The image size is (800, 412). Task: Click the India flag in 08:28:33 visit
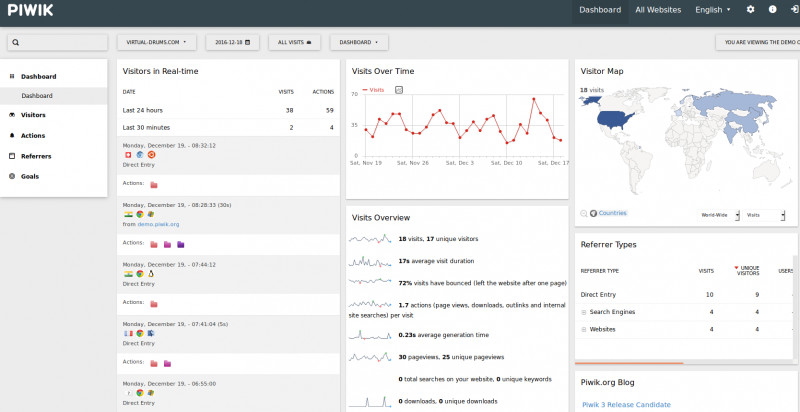click(128, 214)
